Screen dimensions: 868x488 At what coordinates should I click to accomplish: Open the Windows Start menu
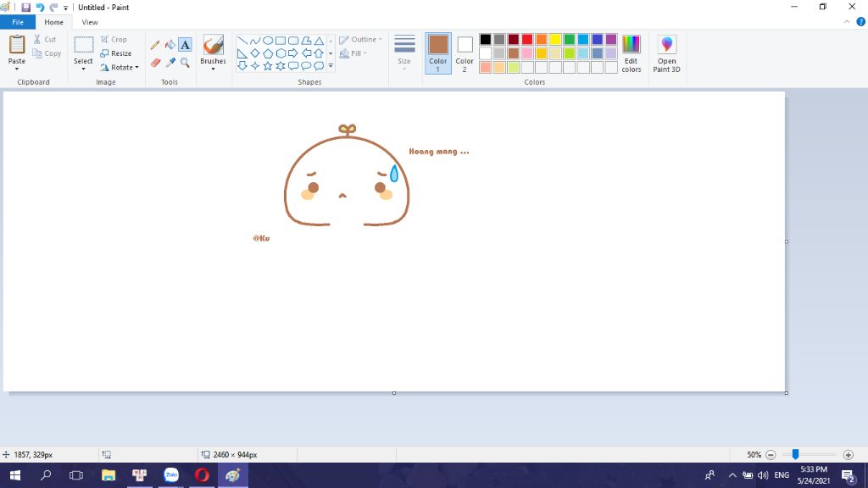(15, 475)
